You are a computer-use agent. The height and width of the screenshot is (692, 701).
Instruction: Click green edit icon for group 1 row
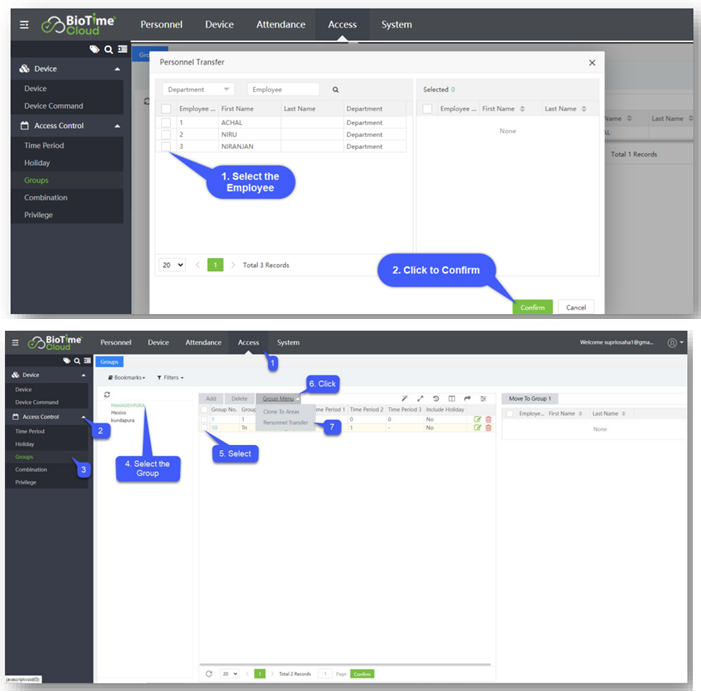point(478,418)
